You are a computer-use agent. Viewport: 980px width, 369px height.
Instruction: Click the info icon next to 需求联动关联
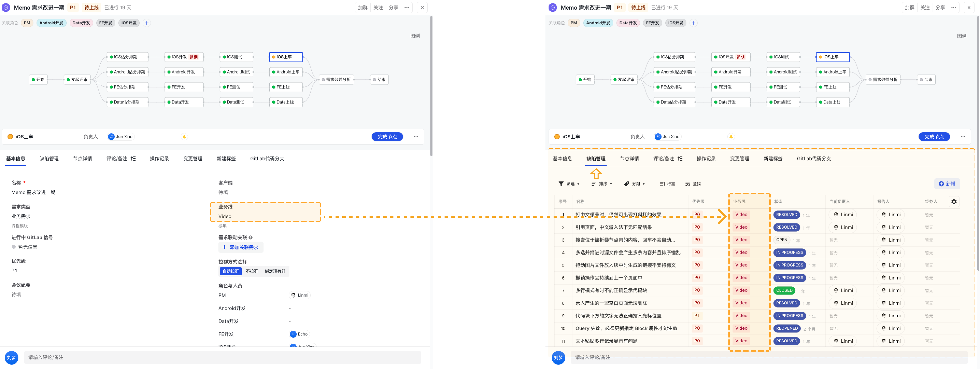(250, 238)
